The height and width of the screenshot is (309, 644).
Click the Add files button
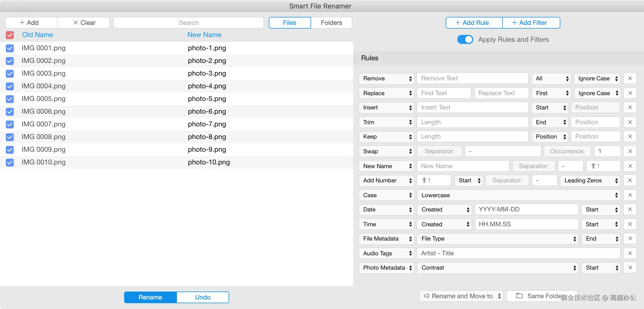pyautogui.click(x=31, y=23)
